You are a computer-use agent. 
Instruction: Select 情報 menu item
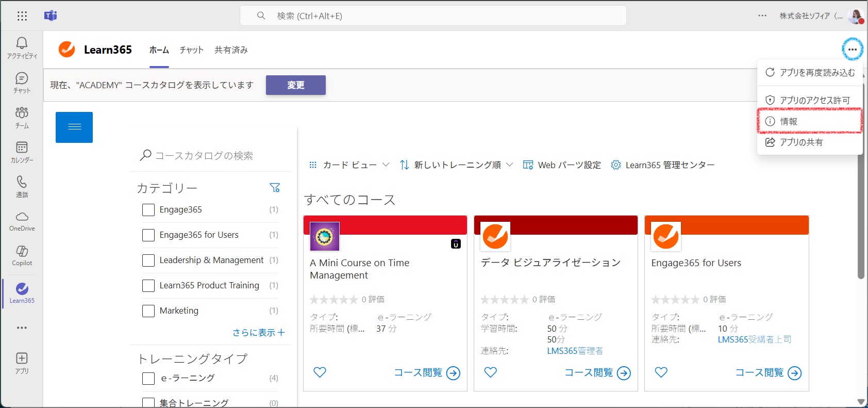click(x=810, y=121)
